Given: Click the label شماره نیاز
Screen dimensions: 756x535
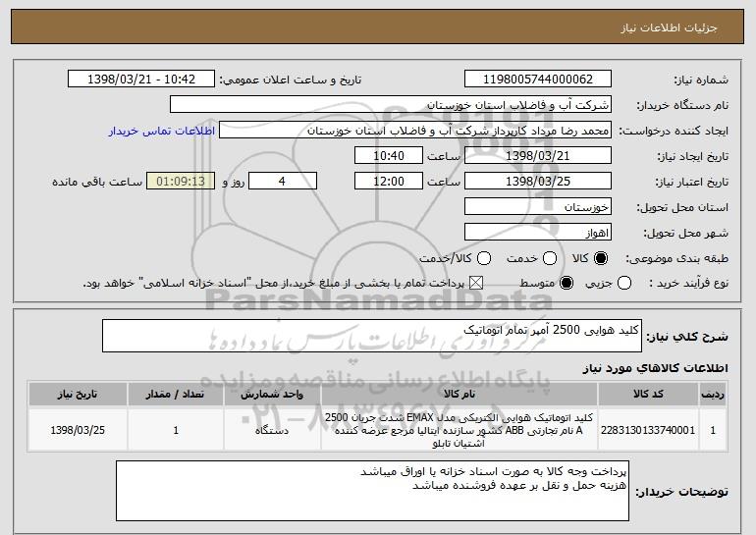Looking at the screenshot, I should (701, 80).
